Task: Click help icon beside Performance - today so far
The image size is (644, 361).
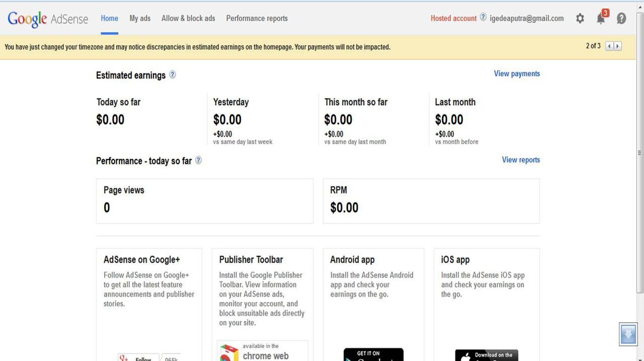Action: [x=198, y=160]
